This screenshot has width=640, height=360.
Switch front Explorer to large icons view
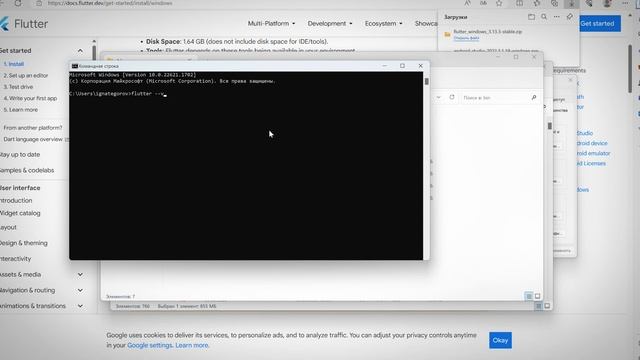538,296
